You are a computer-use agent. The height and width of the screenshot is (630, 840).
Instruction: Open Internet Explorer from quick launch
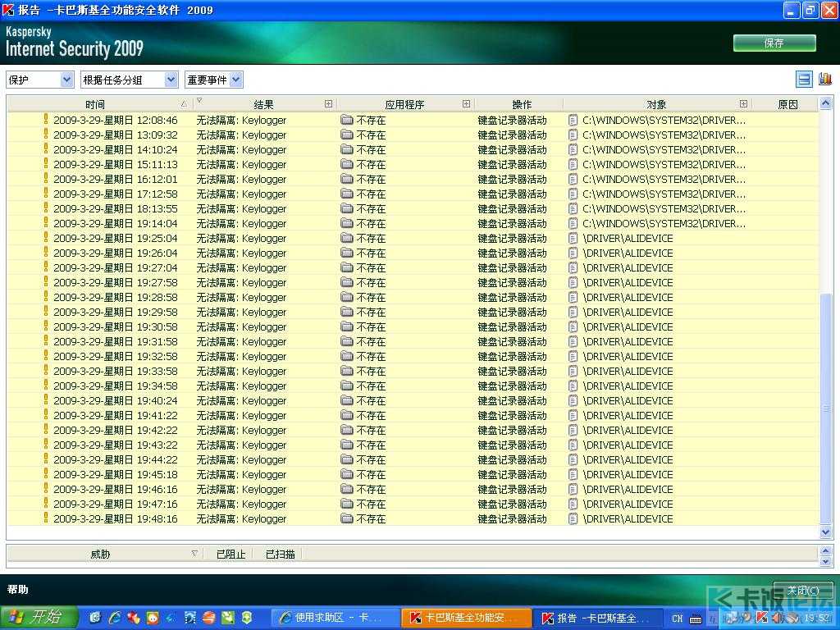click(x=115, y=618)
